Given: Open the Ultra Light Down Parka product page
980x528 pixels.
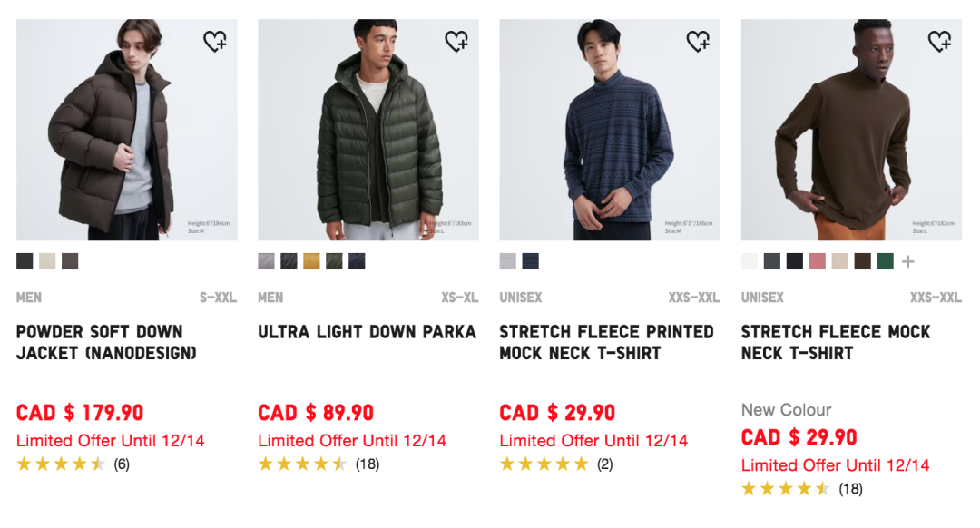Looking at the screenshot, I should pos(367,332).
